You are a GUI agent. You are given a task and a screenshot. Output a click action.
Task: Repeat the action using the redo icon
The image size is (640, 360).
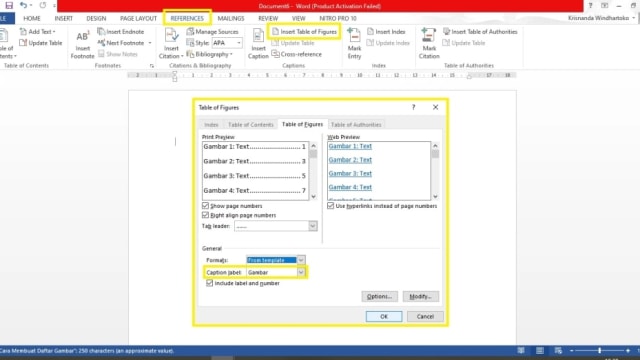tap(42, 5)
